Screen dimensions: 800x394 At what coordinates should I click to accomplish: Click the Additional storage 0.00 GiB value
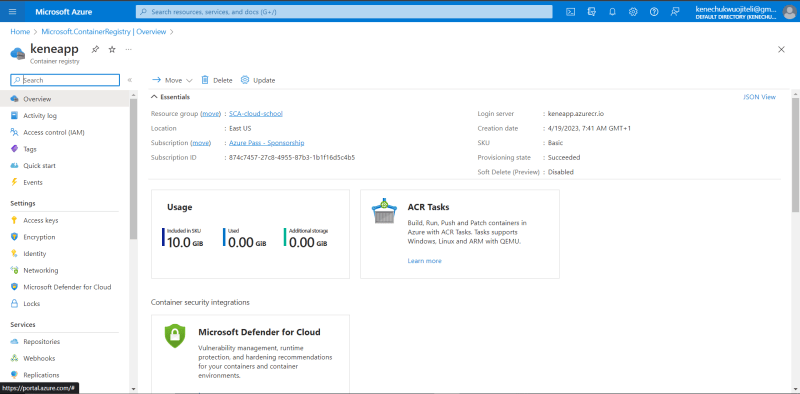pos(308,242)
